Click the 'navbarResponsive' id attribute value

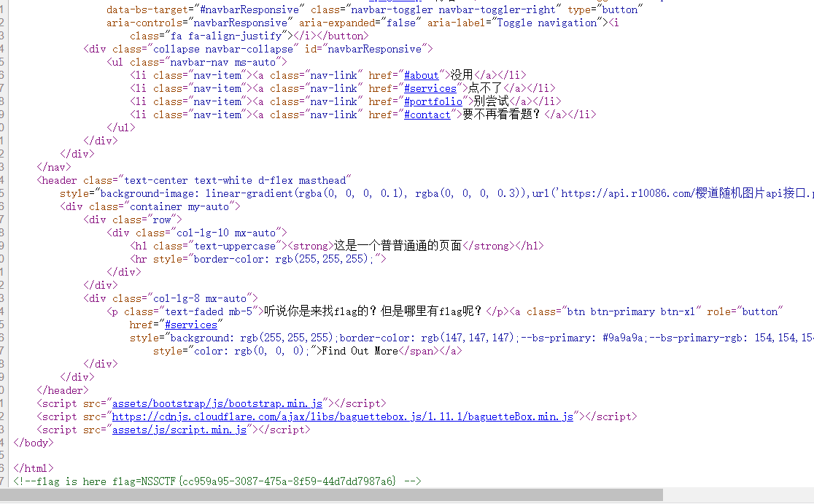pyautogui.click(x=374, y=50)
